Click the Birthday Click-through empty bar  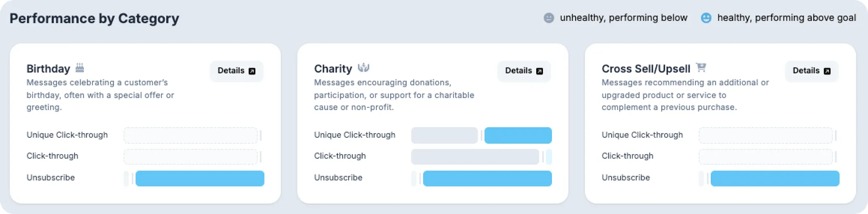191,157
